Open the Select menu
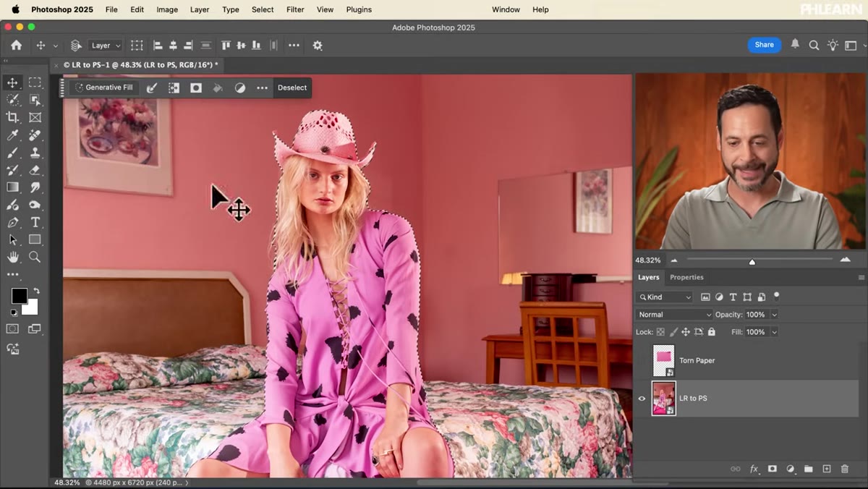Viewport: 868px width, 489px height. 263,9
